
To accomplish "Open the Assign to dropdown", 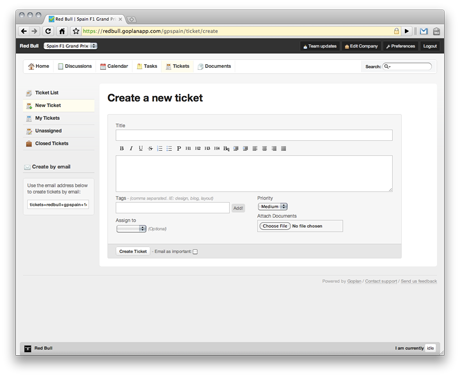I will 131,229.
